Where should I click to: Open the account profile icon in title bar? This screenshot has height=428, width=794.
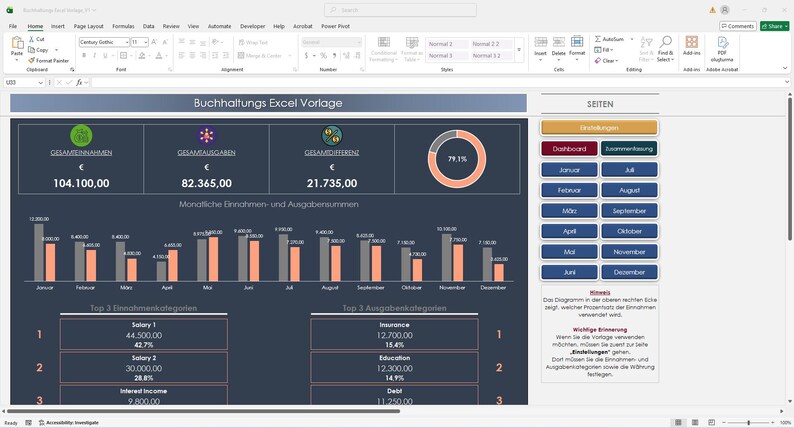pos(725,10)
